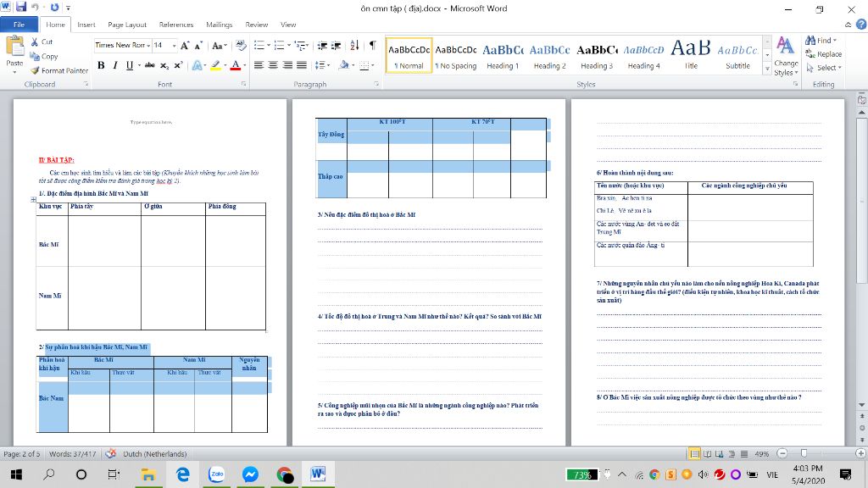The height and width of the screenshot is (488, 868).
Task: Toggle Italic formatting
Action: point(115,65)
